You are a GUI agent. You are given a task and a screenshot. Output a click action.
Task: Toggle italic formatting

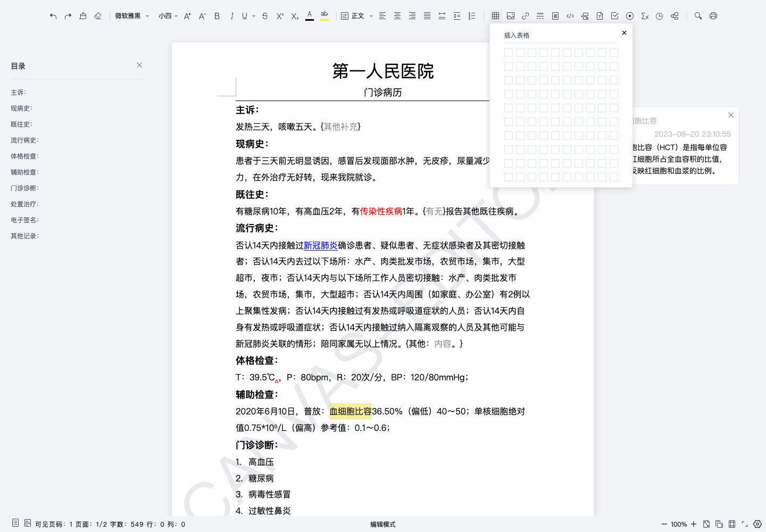click(232, 16)
